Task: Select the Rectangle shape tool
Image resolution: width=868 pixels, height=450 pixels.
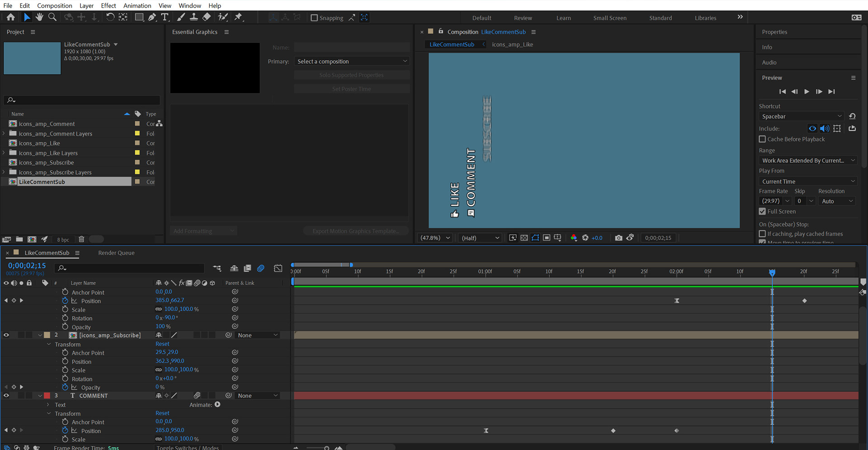Action: (139, 17)
